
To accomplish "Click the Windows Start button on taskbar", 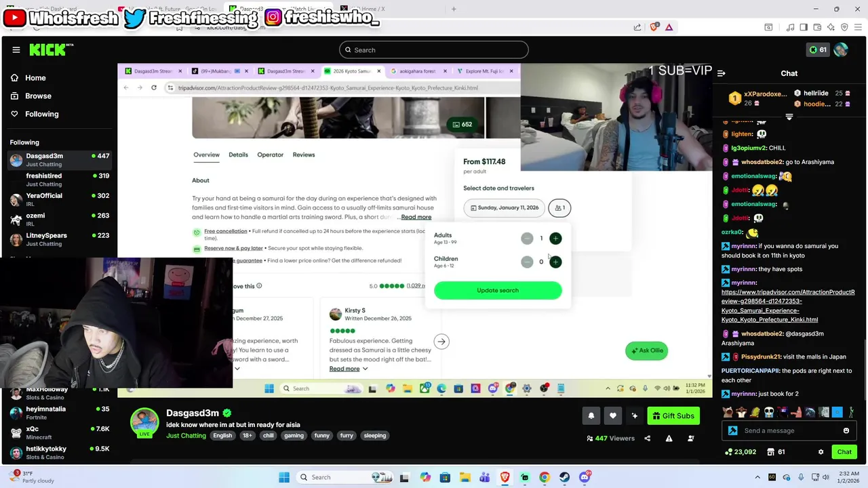I will click(284, 477).
